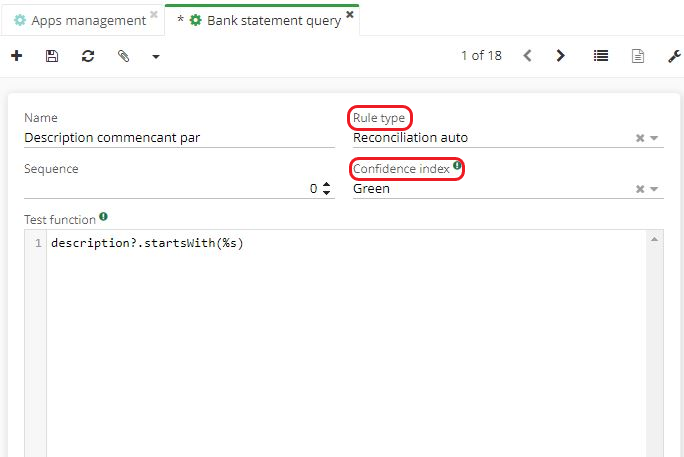This screenshot has width=684, height=457.
Task: Expand the toolbar more-actions caret
Action: click(156, 57)
